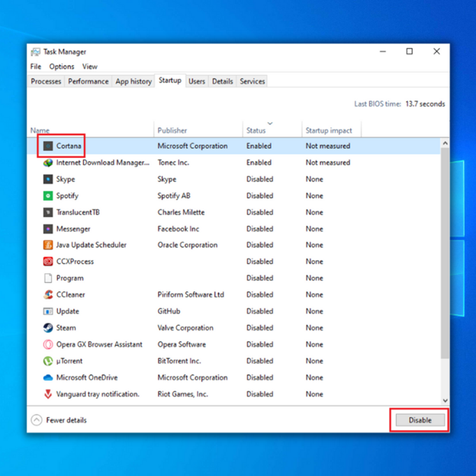Click the scrollbar up arrow
476x476 pixels.
point(445,143)
